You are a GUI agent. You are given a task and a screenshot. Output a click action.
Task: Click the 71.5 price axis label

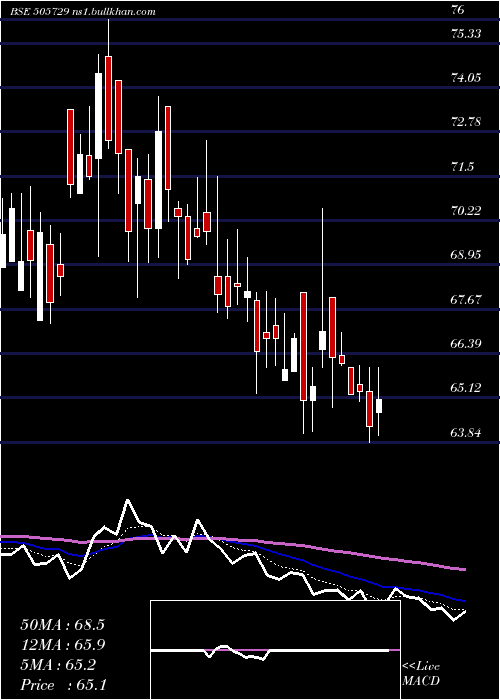(462, 167)
